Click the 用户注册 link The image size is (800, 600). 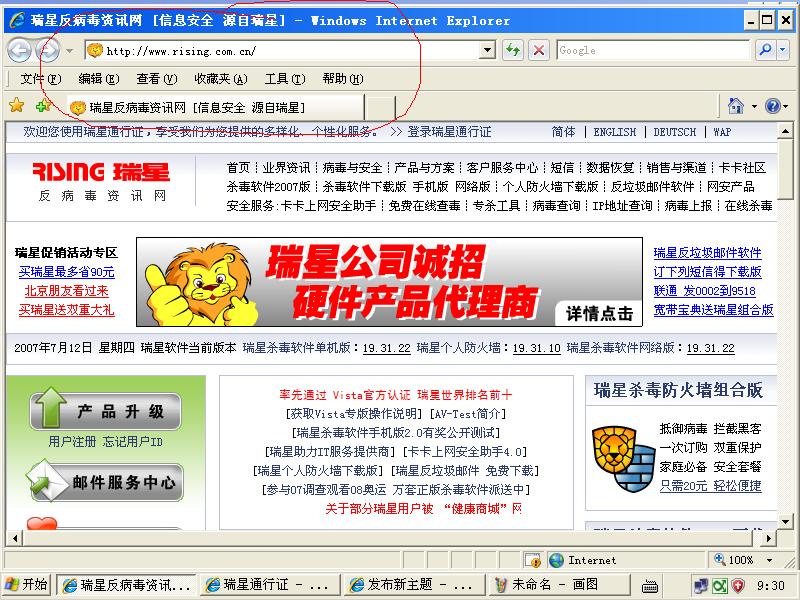pos(72,442)
